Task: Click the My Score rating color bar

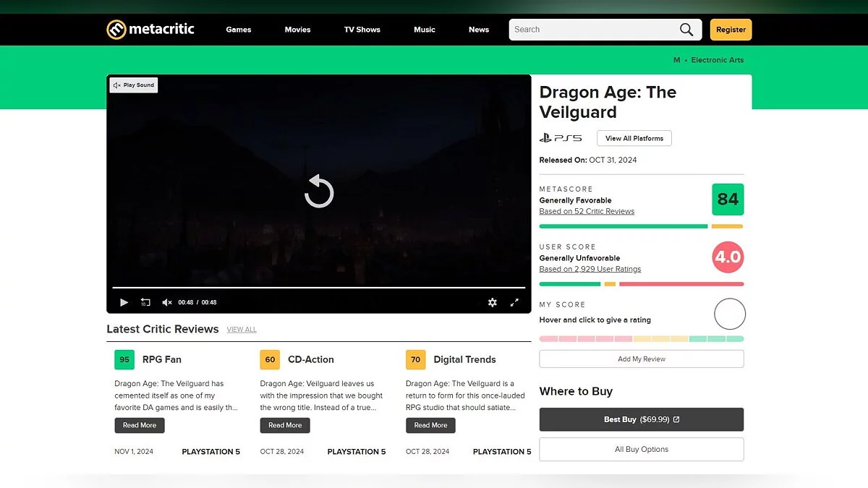Action: [641, 338]
